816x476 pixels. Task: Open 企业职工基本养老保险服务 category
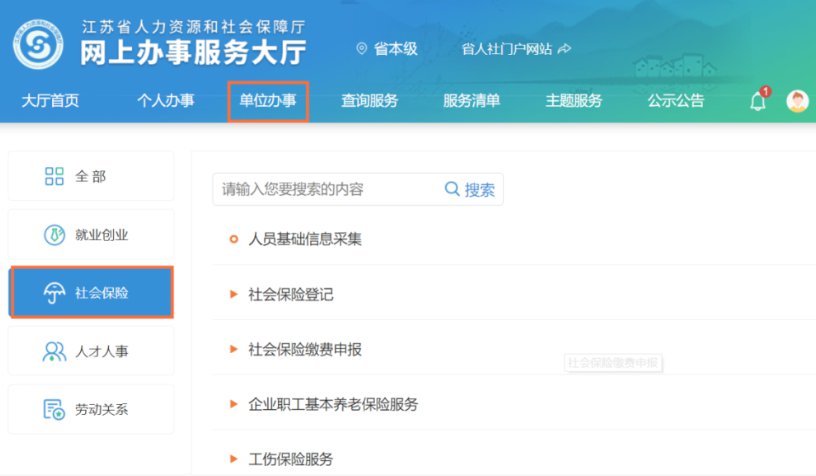pyautogui.click(x=333, y=404)
